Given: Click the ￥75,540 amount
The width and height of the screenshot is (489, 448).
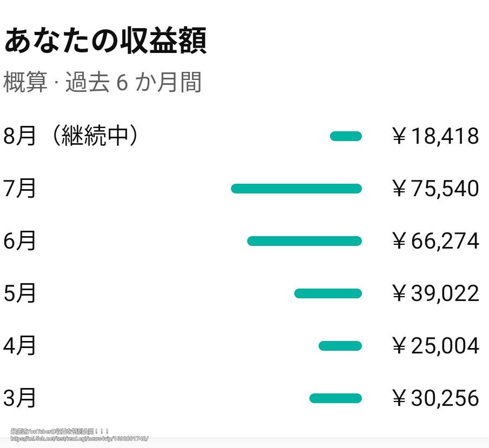Looking at the screenshot, I should [435, 189].
